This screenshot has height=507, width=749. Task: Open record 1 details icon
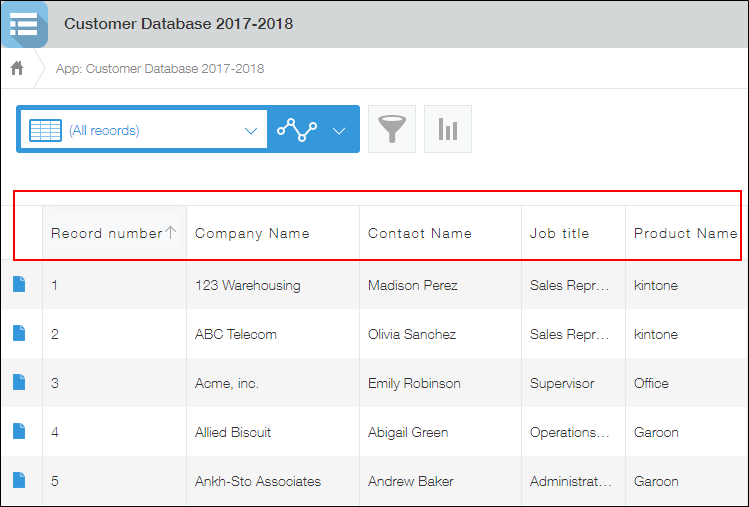(19, 285)
